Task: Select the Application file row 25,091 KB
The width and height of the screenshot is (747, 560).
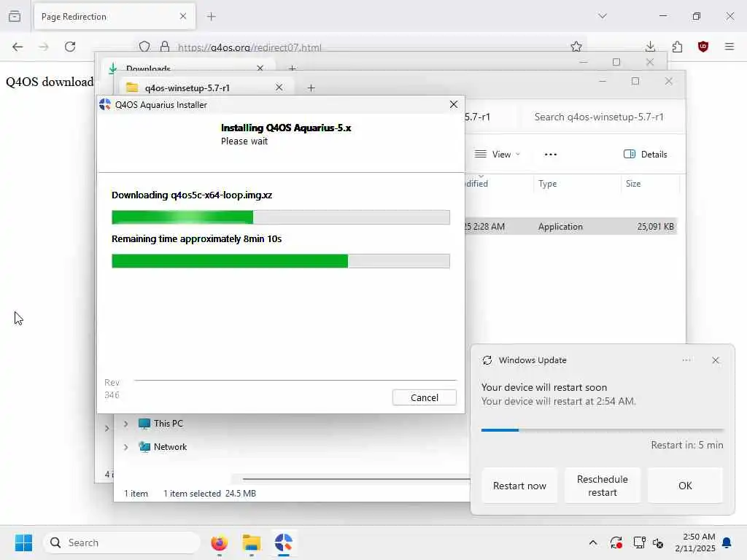Action: [x=570, y=227]
